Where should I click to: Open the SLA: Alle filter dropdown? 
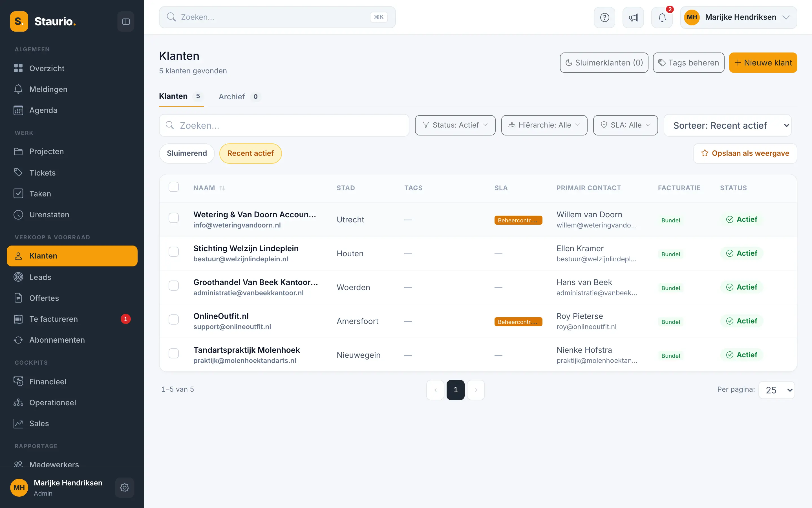(625, 125)
